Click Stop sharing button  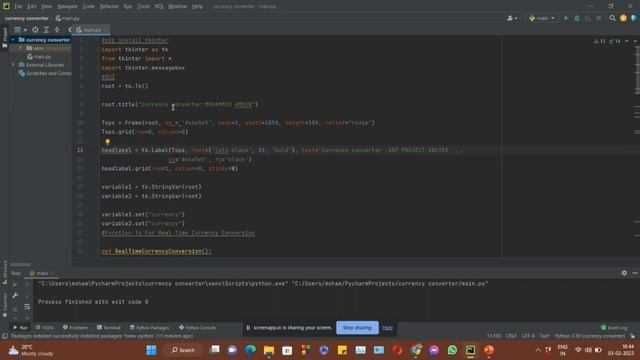(x=357, y=327)
